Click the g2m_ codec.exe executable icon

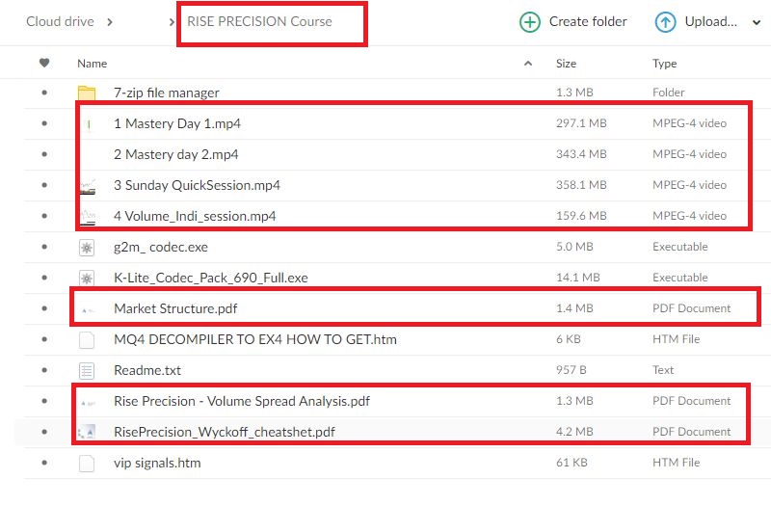coord(87,248)
